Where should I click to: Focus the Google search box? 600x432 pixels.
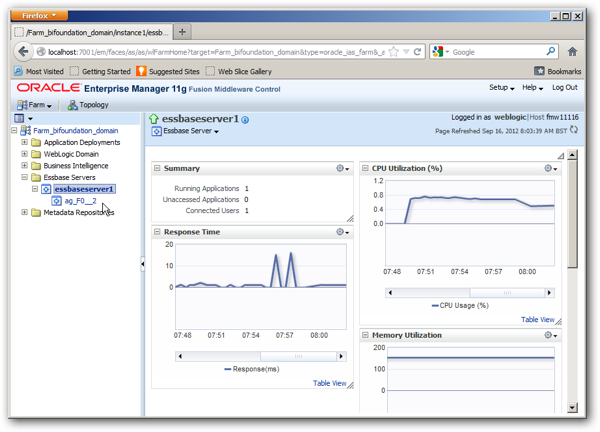click(x=497, y=52)
